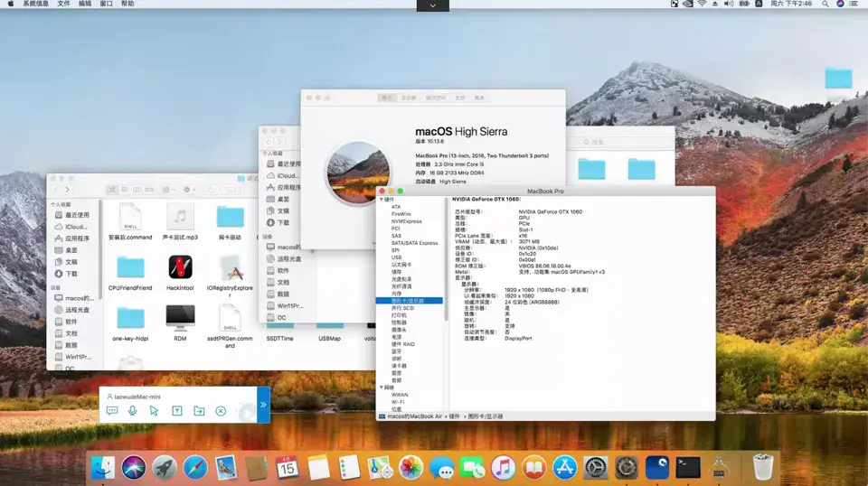Open System Preferences gear in Dock

coord(596,468)
